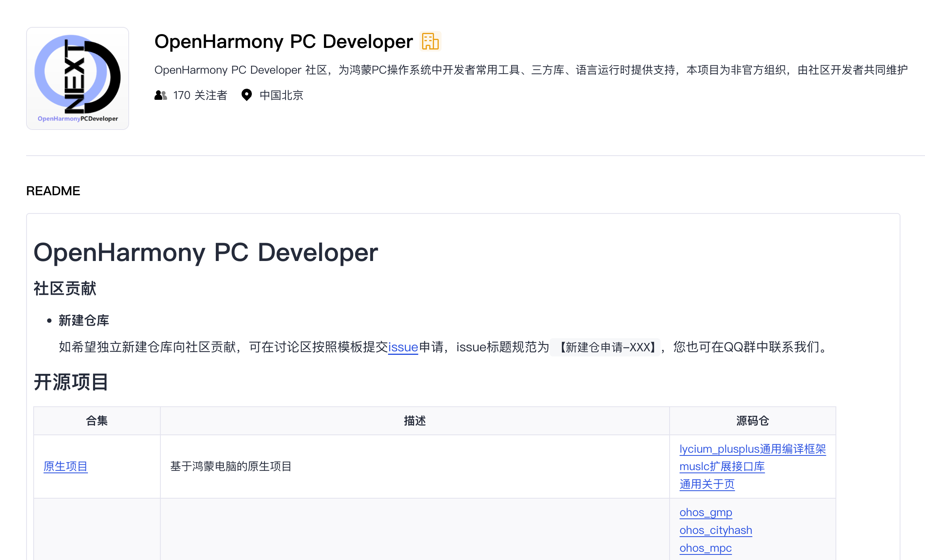Screen dimensions: 925x560
Task: Open the ohos_cityhash repository link
Action: click(x=716, y=530)
